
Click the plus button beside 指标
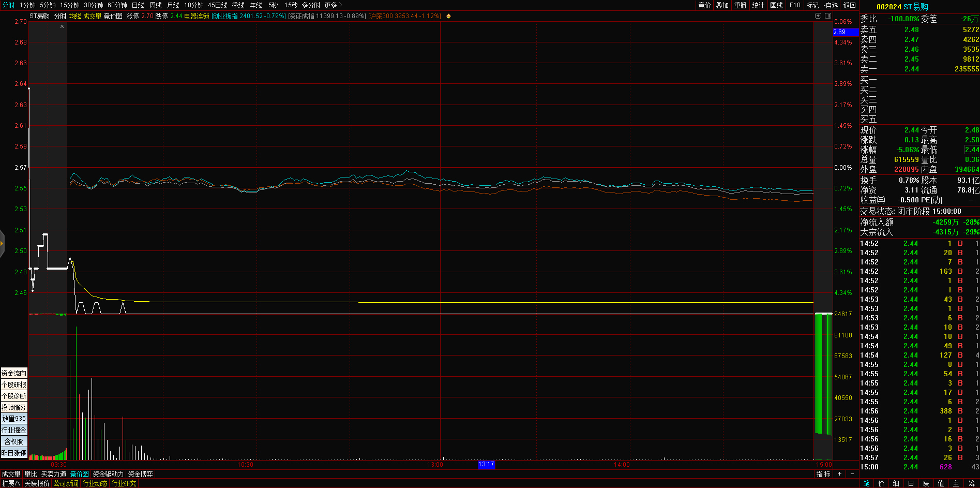[839, 474]
